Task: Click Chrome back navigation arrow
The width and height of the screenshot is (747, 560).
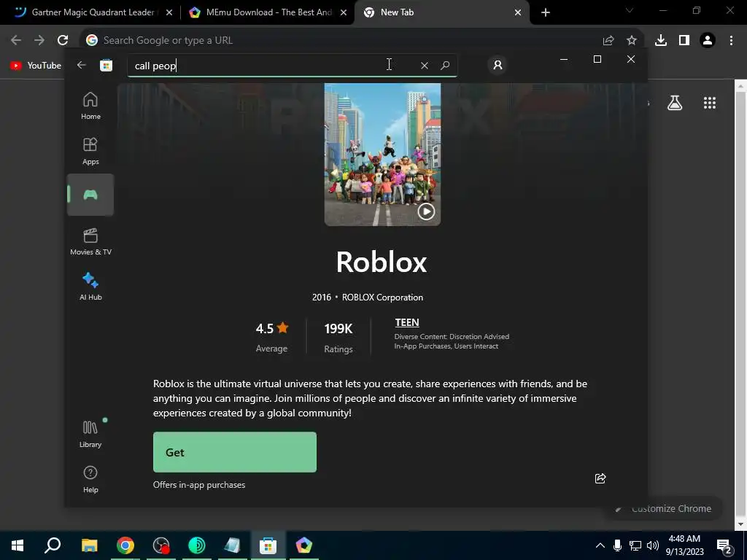Action: [16, 41]
